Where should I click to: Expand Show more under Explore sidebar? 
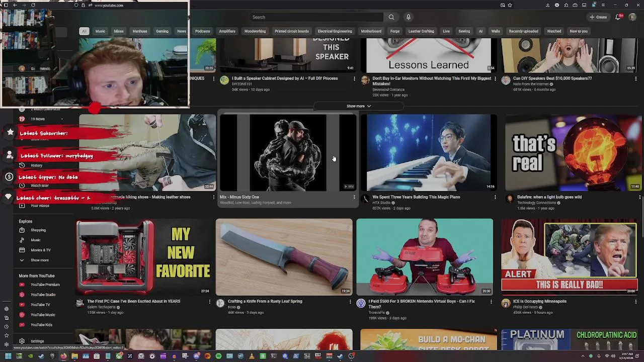39,260
